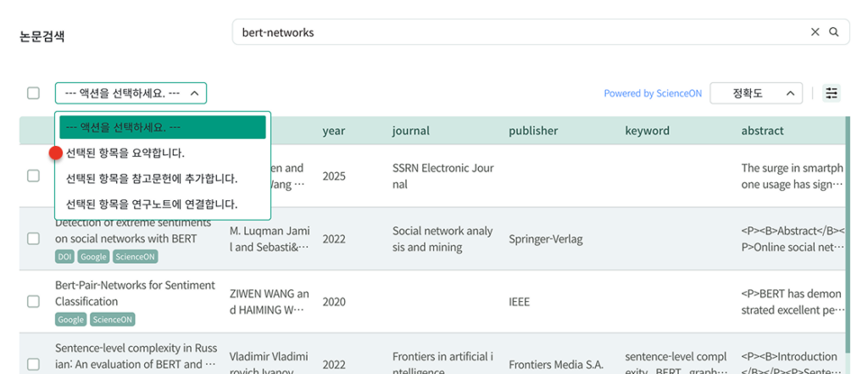
Task: Click the Google badge under Bert-Pair-Networks
Action: [x=71, y=320]
